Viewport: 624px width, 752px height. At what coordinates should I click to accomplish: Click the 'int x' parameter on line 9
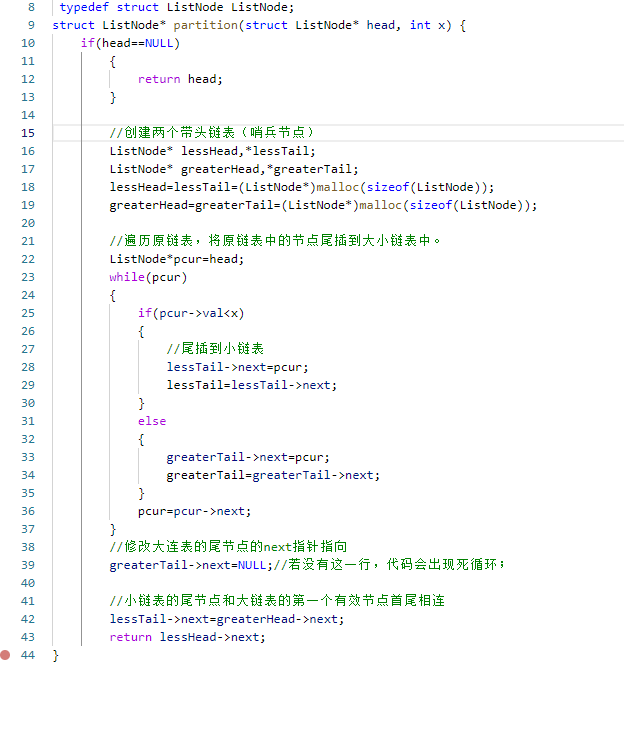click(427, 25)
